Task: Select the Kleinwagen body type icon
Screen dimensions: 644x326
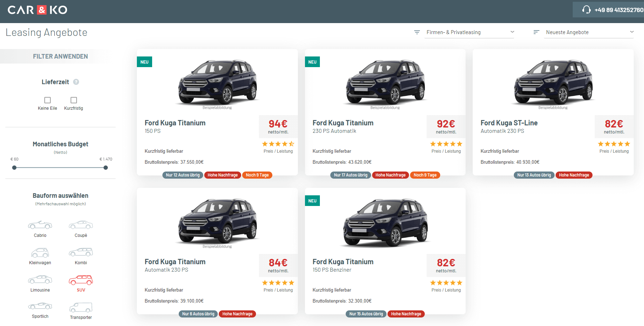Action: coord(40,252)
